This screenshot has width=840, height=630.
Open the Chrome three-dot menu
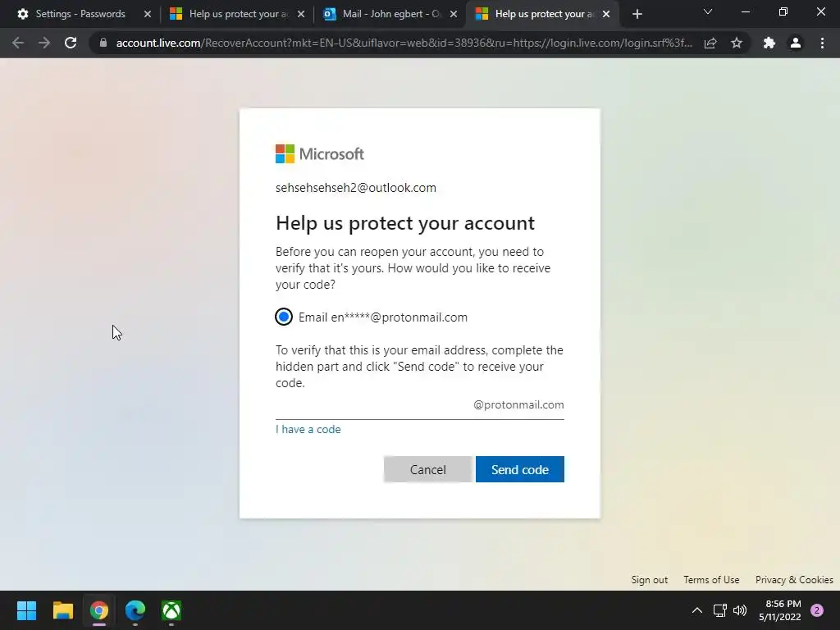tap(822, 43)
